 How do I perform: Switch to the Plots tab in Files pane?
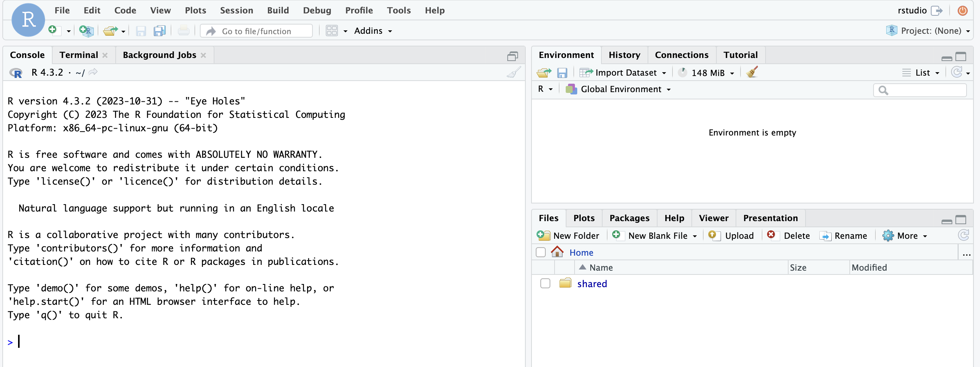pos(584,218)
